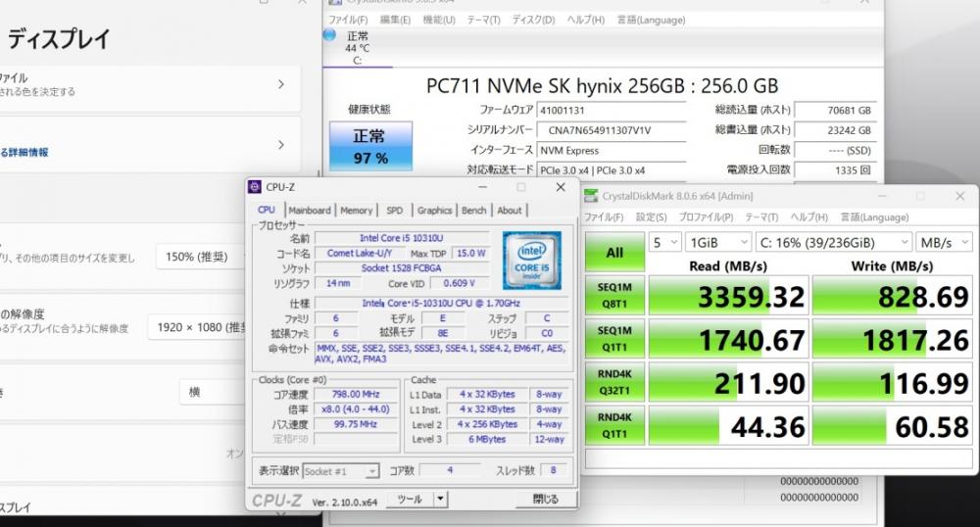This screenshot has height=527, width=980.
Task: Click the 正常 97 % health status box
Action: pyautogui.click(x=370, y=146)
